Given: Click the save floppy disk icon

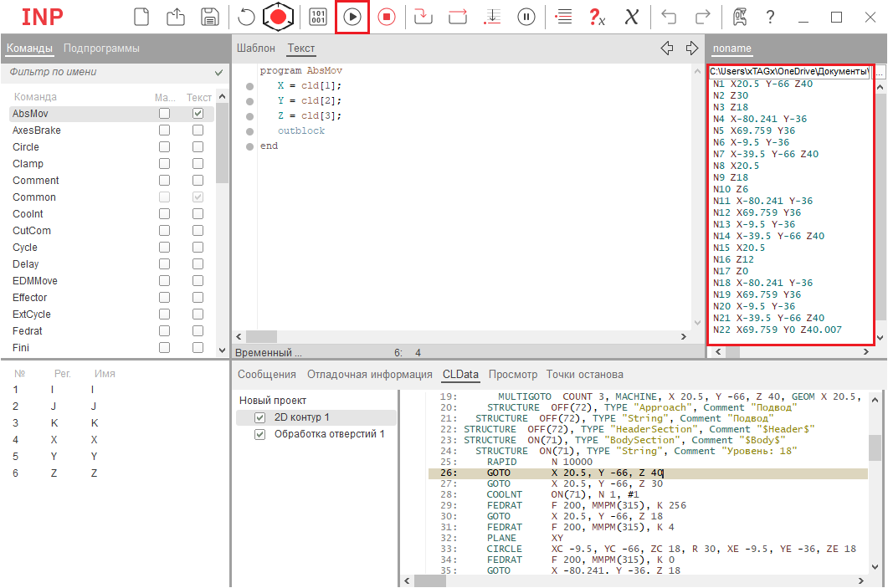Looking at the screenshot, I should tap(210, 17).
